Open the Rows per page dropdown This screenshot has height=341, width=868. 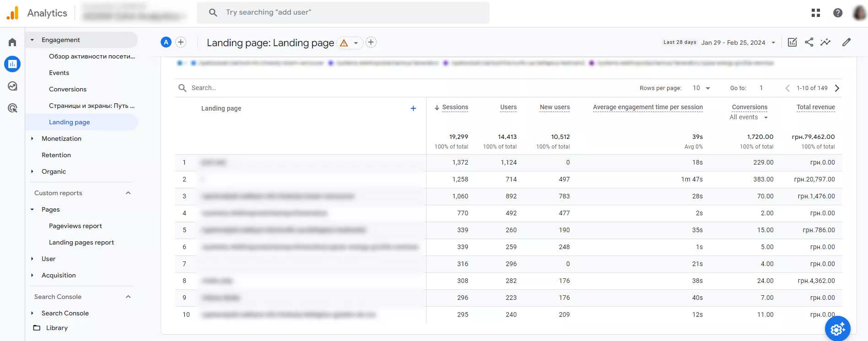pos(701,88)
